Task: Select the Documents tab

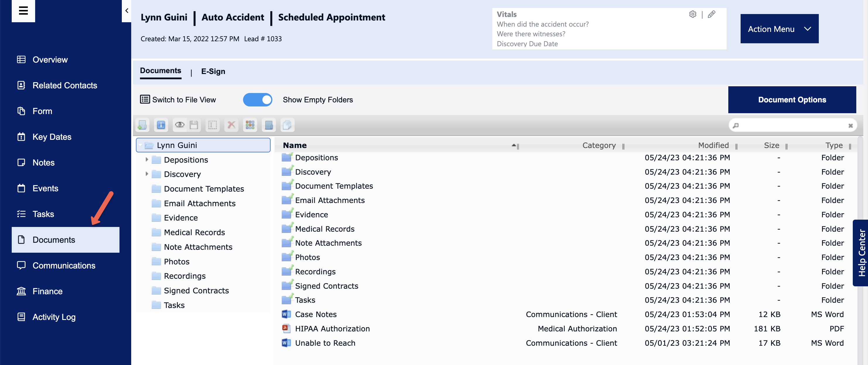Action: point(160,71)
